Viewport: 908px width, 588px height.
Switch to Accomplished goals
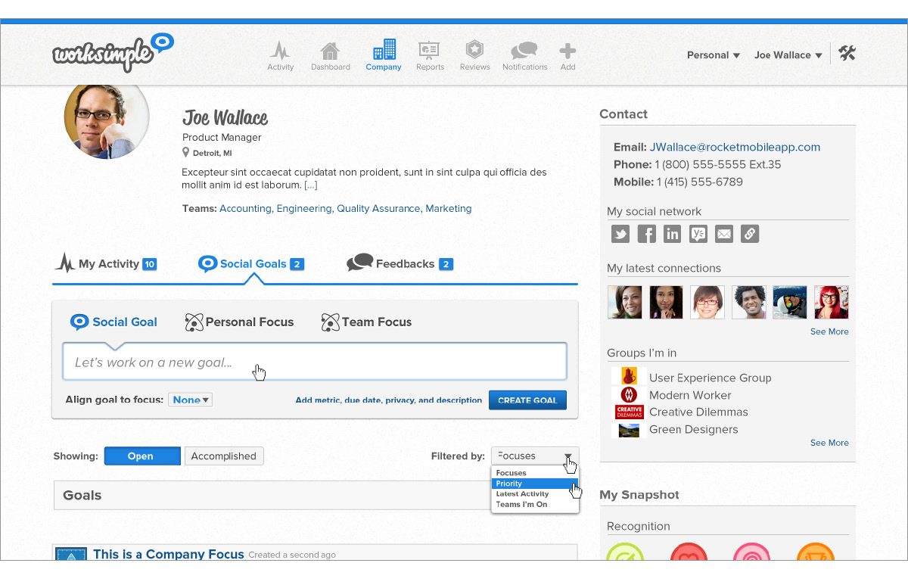click(x=224, y=456)
